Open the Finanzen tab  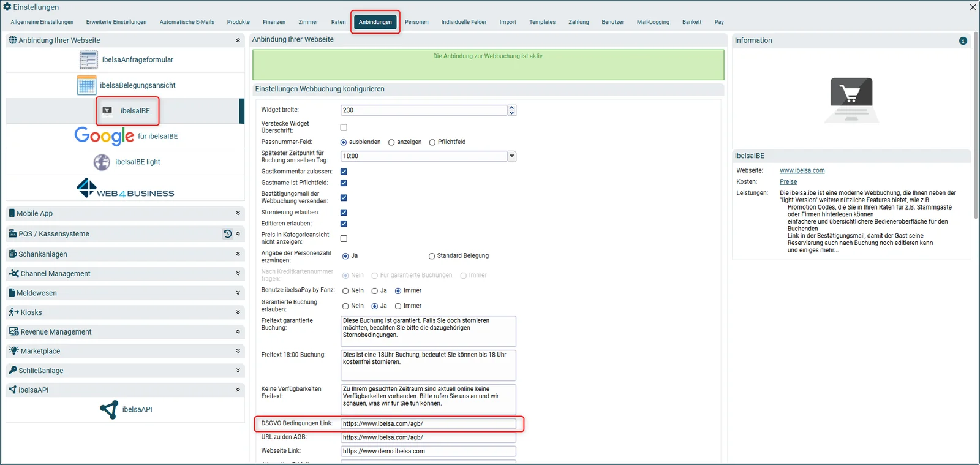click(x=274, y=22)
